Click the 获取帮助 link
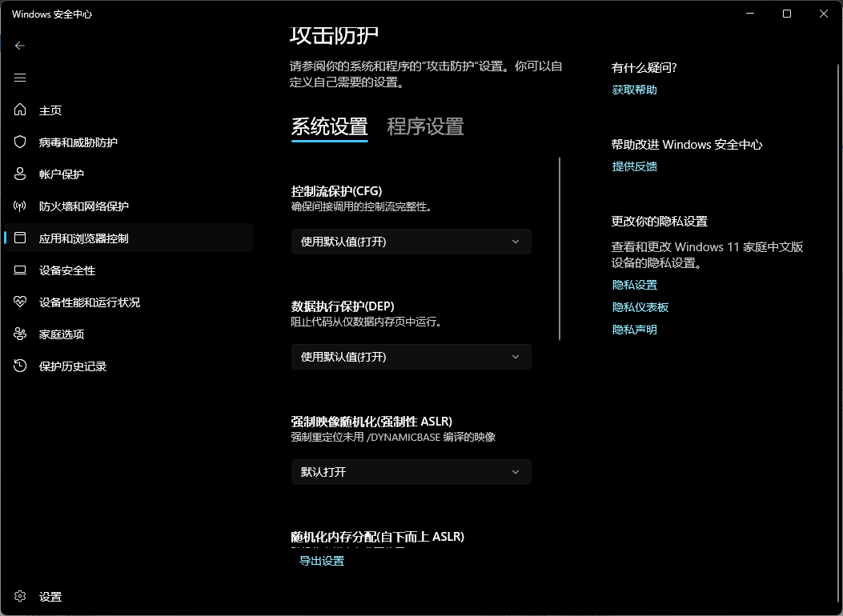Screen dimensions: 843x616 coord(634,90)
